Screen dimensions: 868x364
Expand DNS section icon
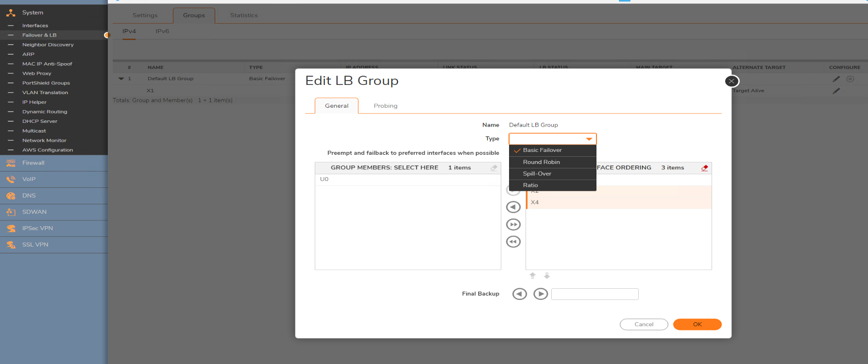click(x=11, y=196)
